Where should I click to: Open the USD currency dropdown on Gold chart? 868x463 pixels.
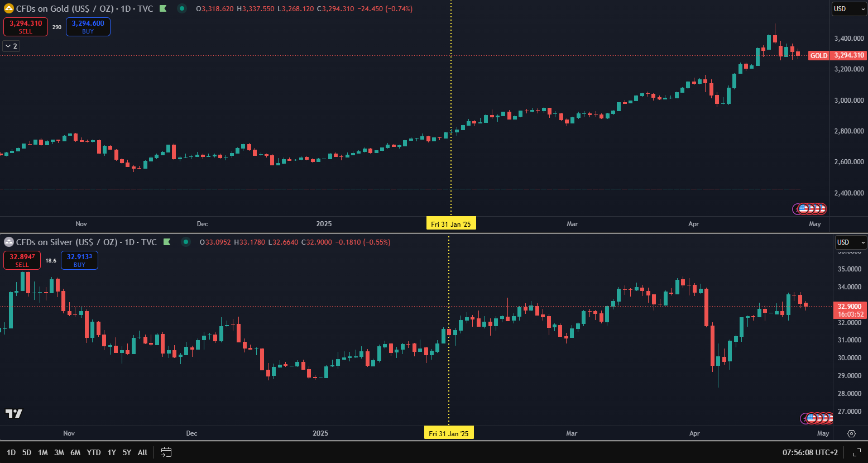[x=848, y=8]
